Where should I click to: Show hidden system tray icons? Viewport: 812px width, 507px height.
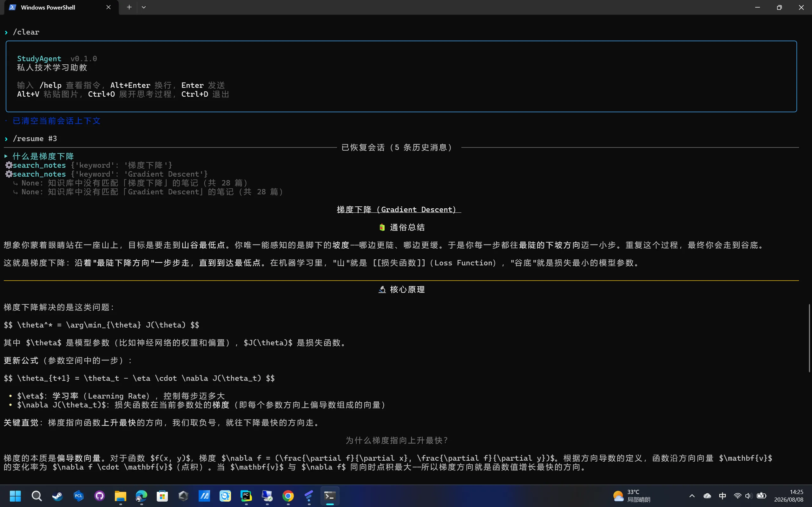[692, 496]
